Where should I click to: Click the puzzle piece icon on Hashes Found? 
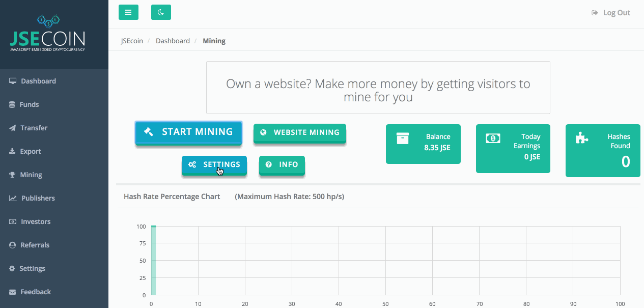tap(582, 138)
